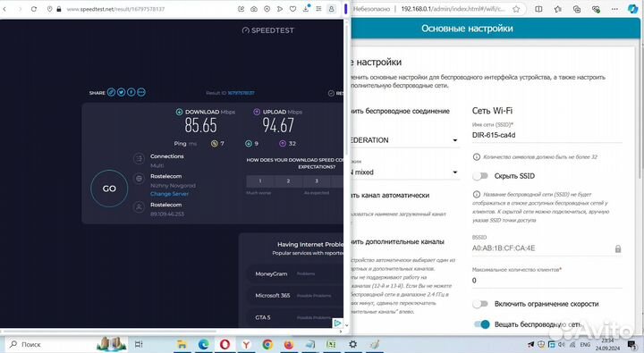Open File Explorer from taskbar

coord(182,344)
